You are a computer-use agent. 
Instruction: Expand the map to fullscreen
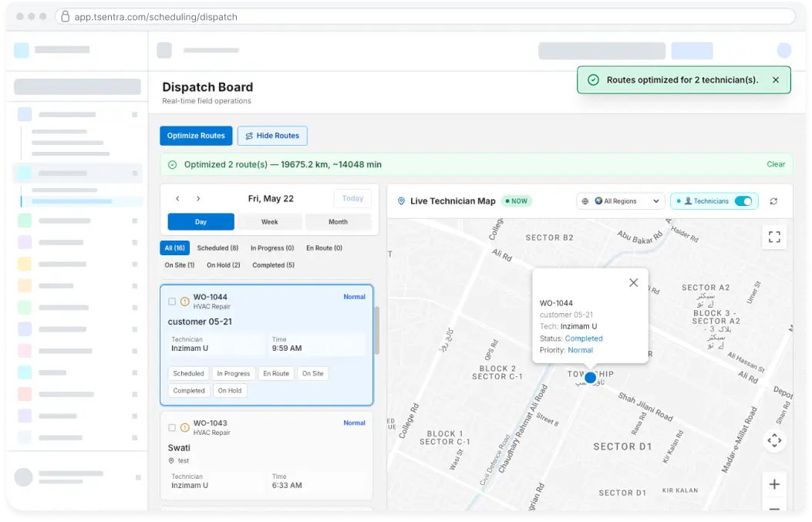click(774, 237)
